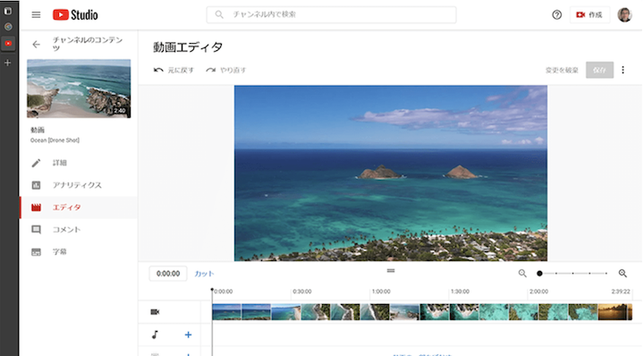This screenshot has height=356, width=644.
Task: Click the Ocean [Drone Shot] video title
Action: (55, 140)
